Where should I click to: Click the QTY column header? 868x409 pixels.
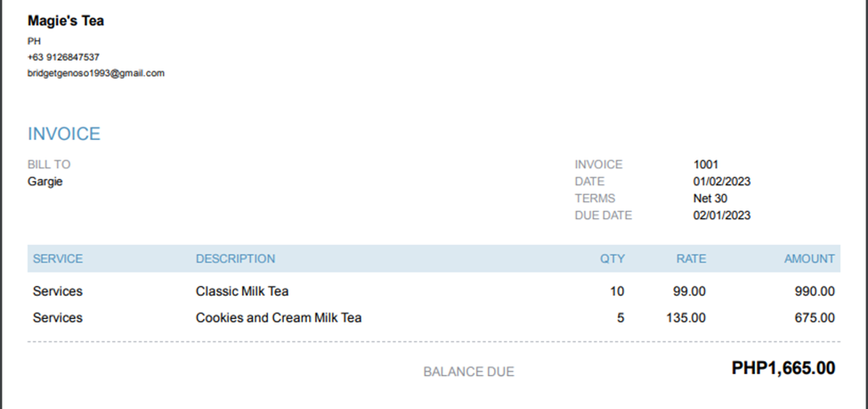pos(612,259)
